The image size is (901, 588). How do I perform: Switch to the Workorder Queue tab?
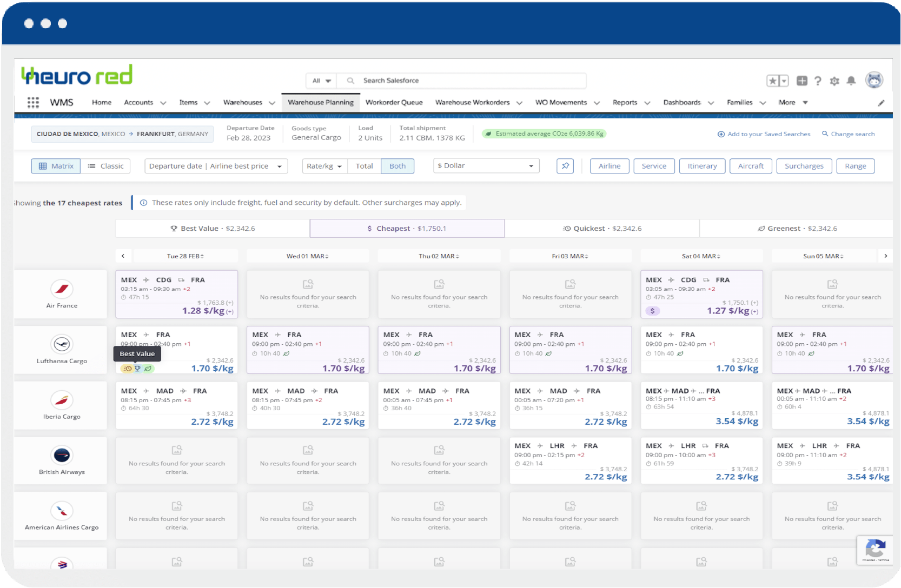coord(394,102)
